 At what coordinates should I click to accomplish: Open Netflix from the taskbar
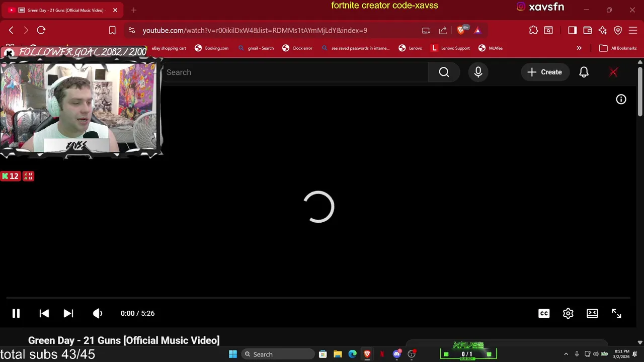tap(382, 354)
